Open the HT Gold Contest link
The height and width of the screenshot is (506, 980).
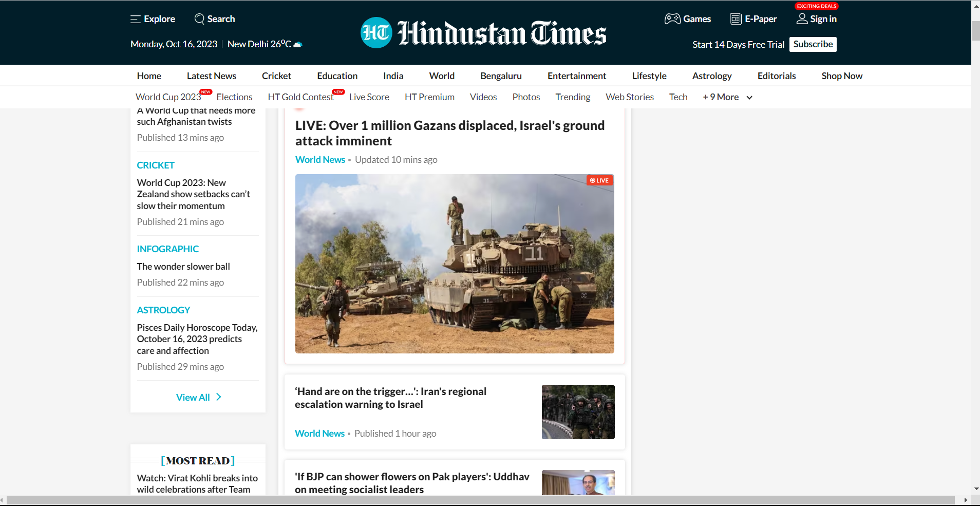click(x=300, y=97)
